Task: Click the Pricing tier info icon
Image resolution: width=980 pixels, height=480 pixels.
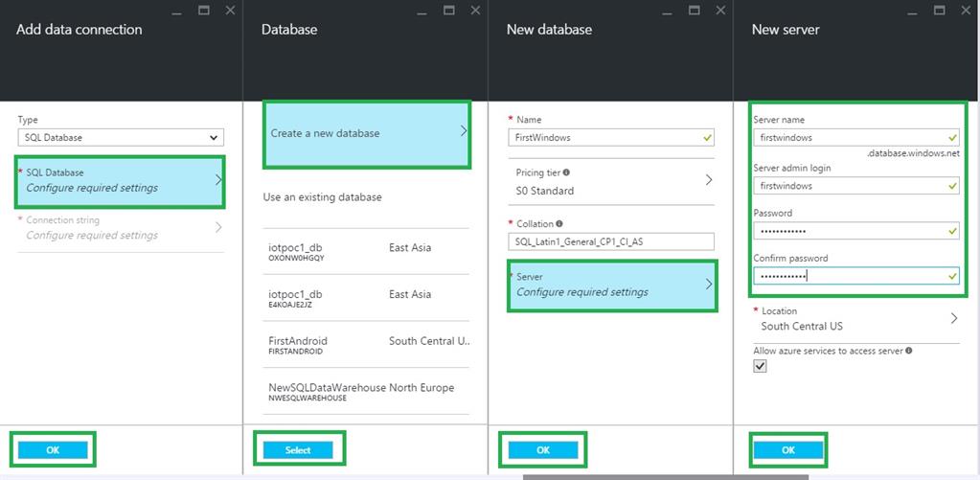Action: pyautogui.click(x=566, y=173)
